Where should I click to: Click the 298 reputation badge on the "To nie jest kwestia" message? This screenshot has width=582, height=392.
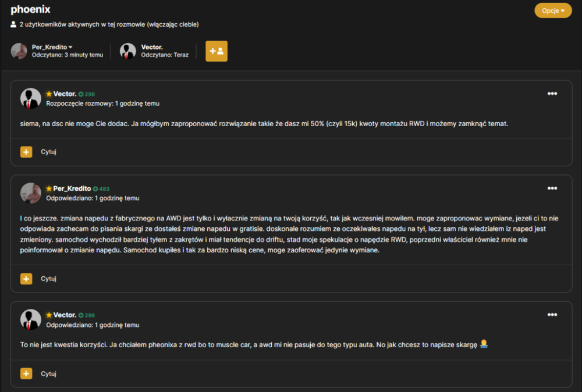coord(87,315)
